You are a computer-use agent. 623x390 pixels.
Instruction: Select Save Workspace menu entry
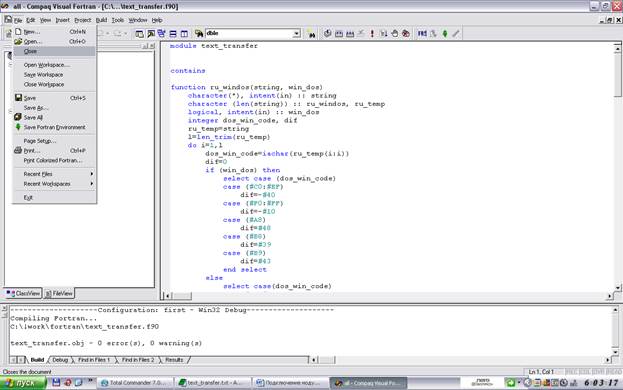coord(54,75)
